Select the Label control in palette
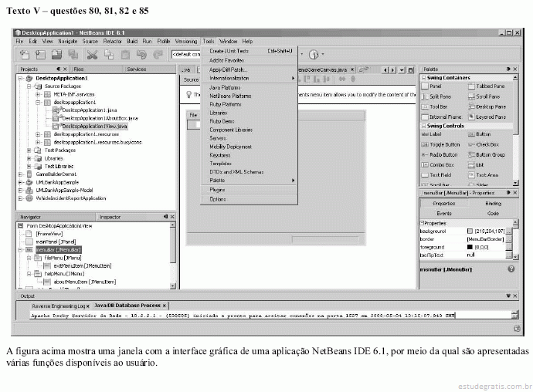 click(431, 134)
